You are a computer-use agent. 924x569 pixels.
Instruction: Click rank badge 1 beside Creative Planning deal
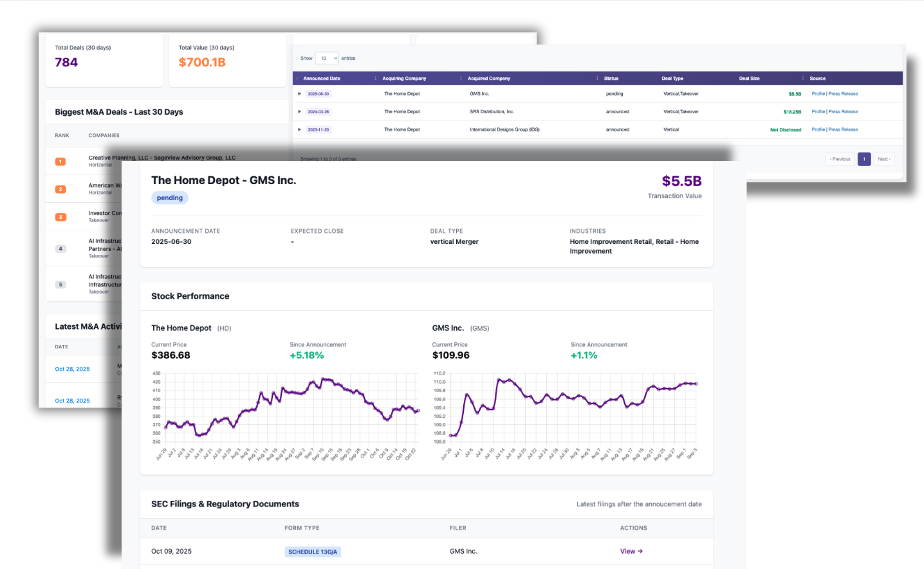click(x=60, y=162)
